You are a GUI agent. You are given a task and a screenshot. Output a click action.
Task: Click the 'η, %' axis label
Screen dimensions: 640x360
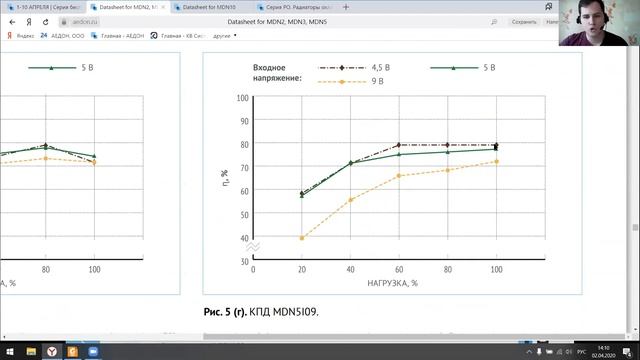point(225,178)
